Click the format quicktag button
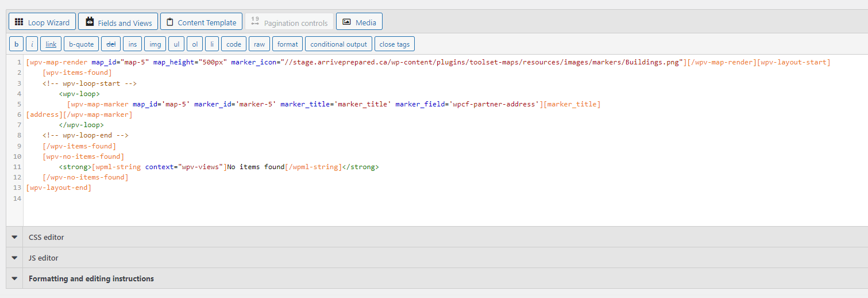Image resolution: width=868 pixels, height=298 pixels. coord(287,44)
